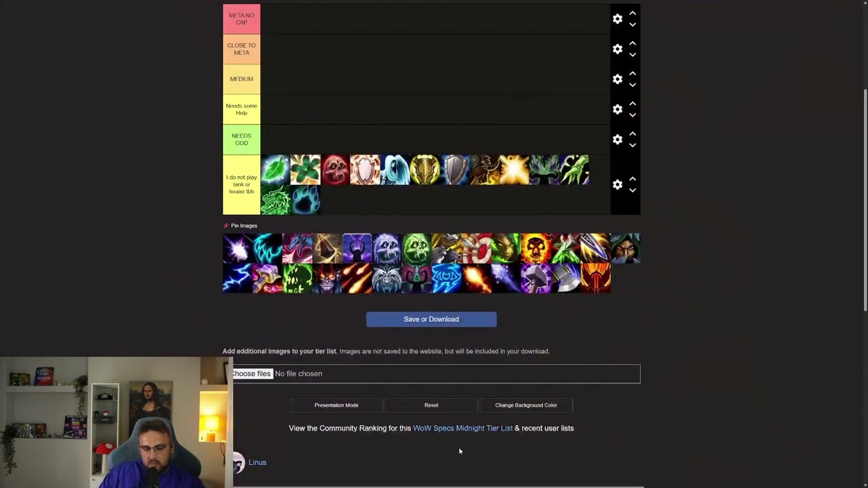The image size is (868, 488).
Task: Select the green antlered silhouette icon
Action: click(x=544, y=169)
